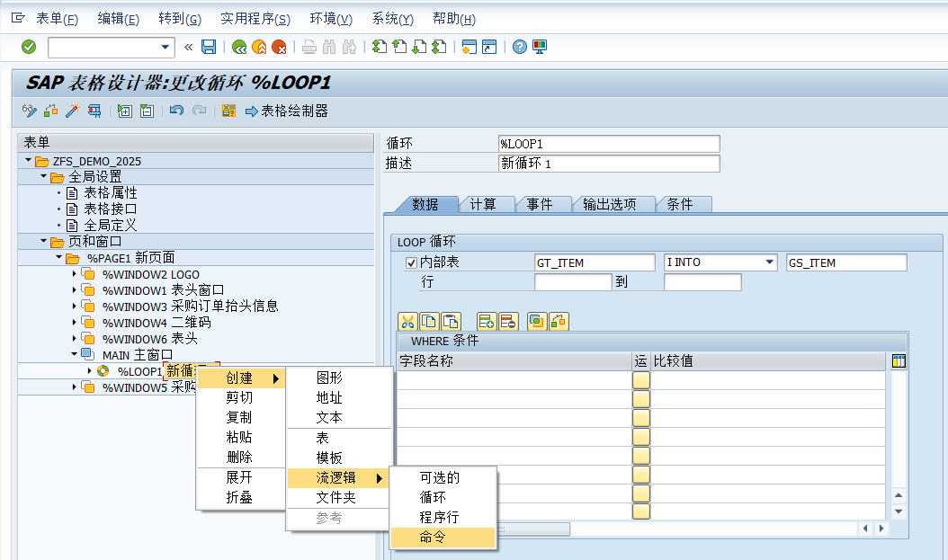Click the orange Exit icon
This screenshot has height=560, width=948.
click(259, 47)
